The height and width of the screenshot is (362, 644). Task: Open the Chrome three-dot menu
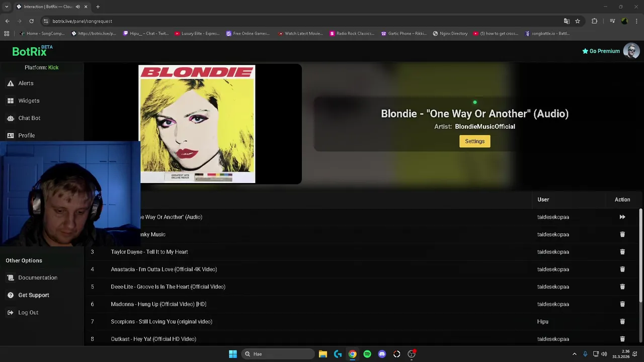click(637, 21)
